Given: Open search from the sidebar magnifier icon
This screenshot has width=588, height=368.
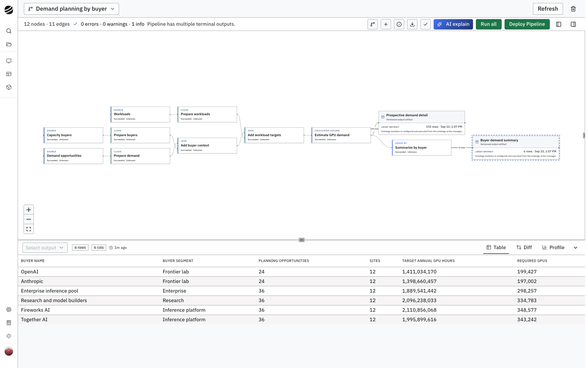Looking at the screenshot, I should (9, 31).
